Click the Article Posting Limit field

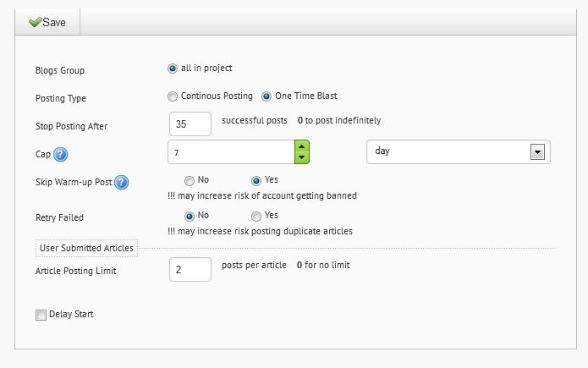tap(190, 269)
